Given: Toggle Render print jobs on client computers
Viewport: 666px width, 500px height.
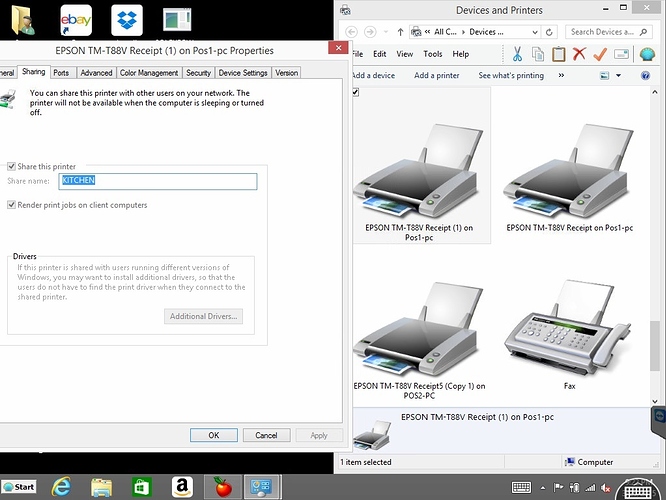Looking at the screenshot, I should pyautogui.click(x=11, y=205).
